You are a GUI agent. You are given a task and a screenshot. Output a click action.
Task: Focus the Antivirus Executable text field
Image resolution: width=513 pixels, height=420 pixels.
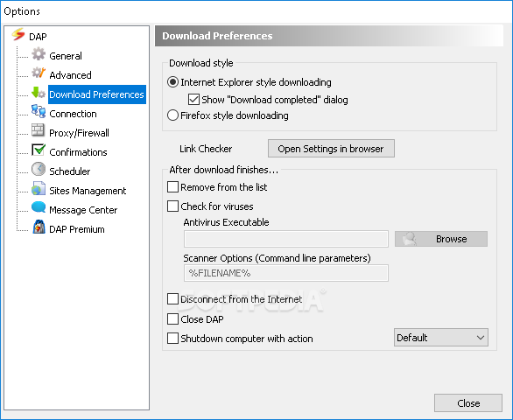286,239
